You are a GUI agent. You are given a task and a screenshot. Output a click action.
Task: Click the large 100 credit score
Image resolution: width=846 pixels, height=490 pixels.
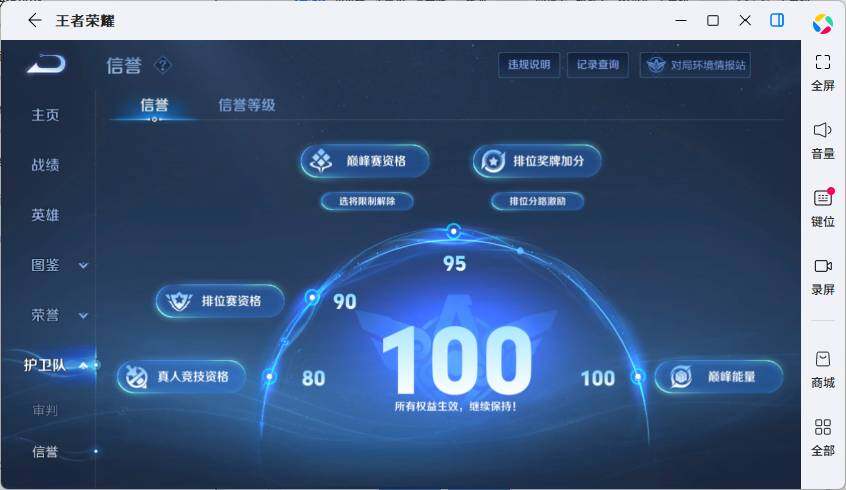(x=456, y=360)
